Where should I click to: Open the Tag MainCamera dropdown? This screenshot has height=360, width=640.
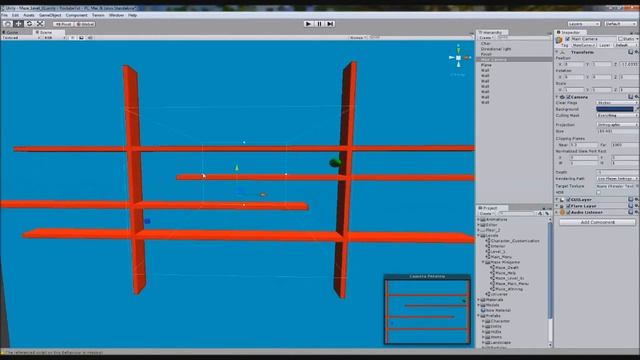point(583,45)
